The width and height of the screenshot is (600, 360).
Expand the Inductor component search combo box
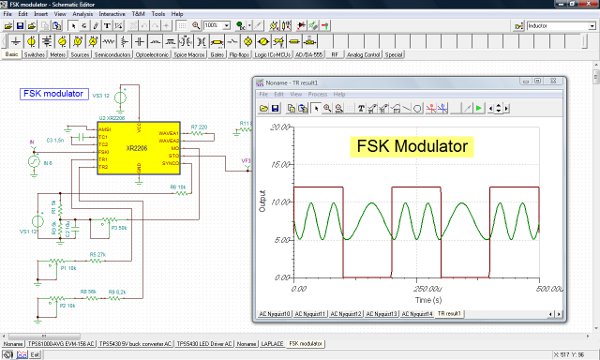592,26
